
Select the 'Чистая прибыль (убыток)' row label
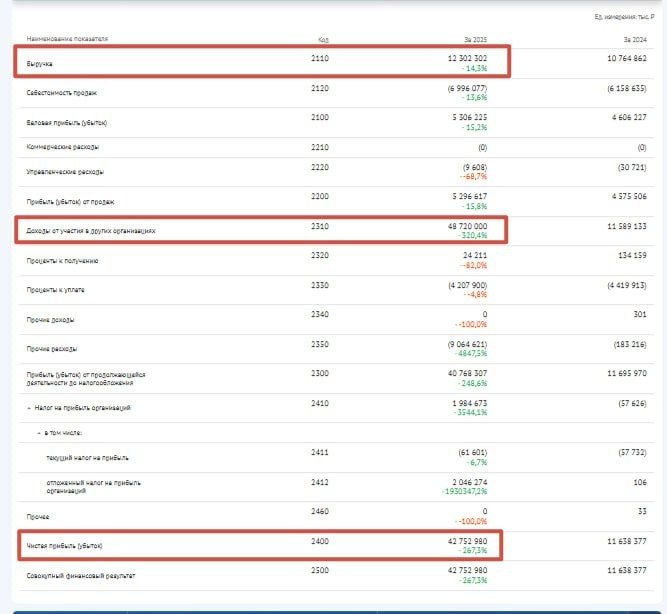(65, 546)
